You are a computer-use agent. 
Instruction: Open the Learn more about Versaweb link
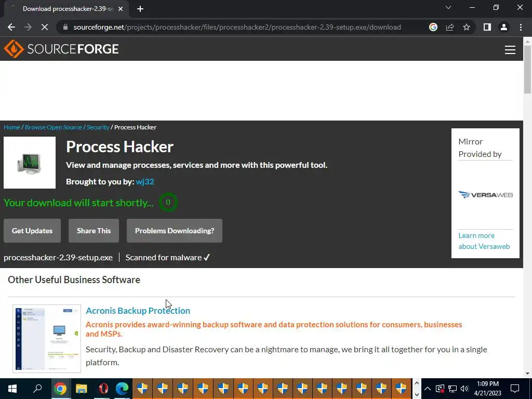(484, 241)
